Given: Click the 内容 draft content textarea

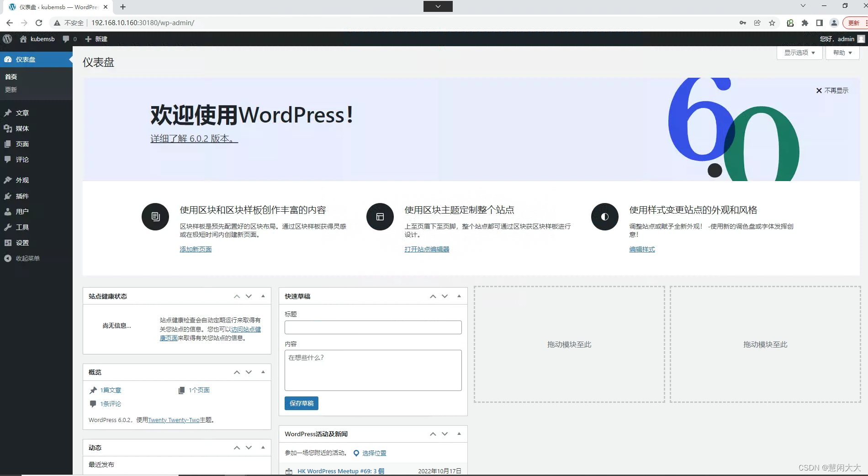Looking at the screenshot, I should coord(373,370).
